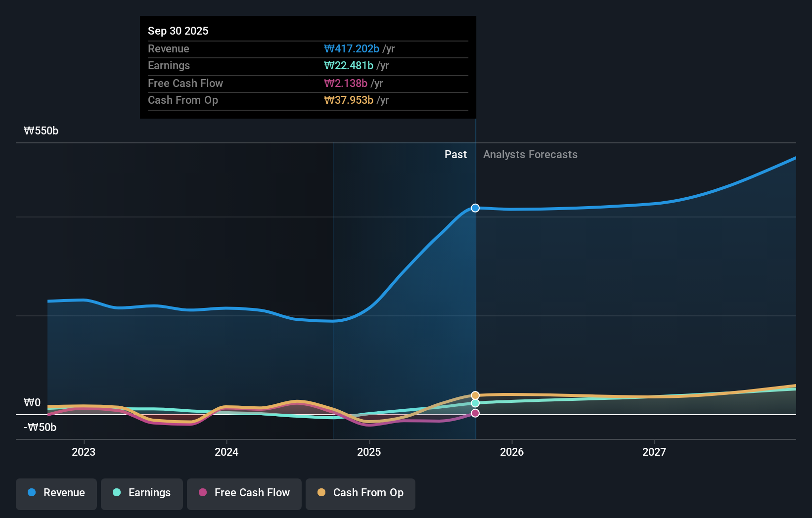Switch to the Past section of chart
This screenshot has width=812, height=518.
pyautogui.click(x=455, y=154)
